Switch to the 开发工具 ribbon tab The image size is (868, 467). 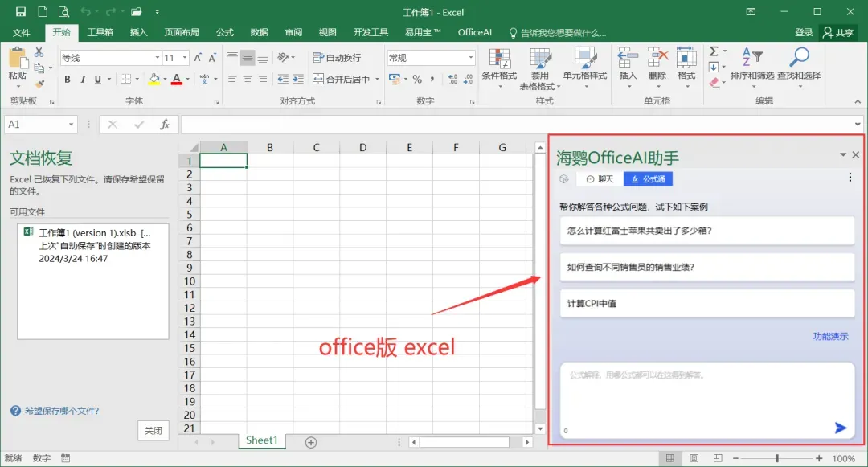[x=371, y=33]
